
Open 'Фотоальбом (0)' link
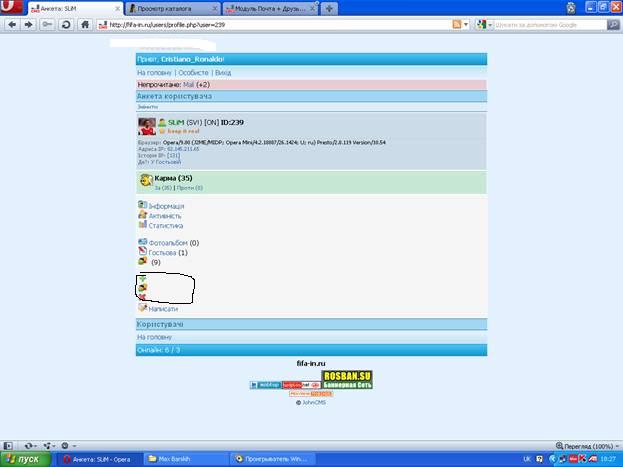174,243
